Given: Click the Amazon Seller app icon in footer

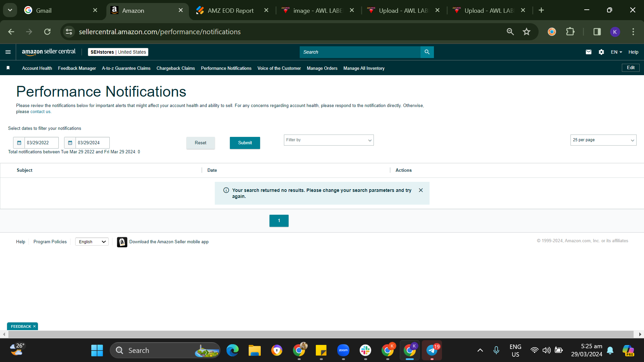Looking at the screenshot, I should (122, 242).
